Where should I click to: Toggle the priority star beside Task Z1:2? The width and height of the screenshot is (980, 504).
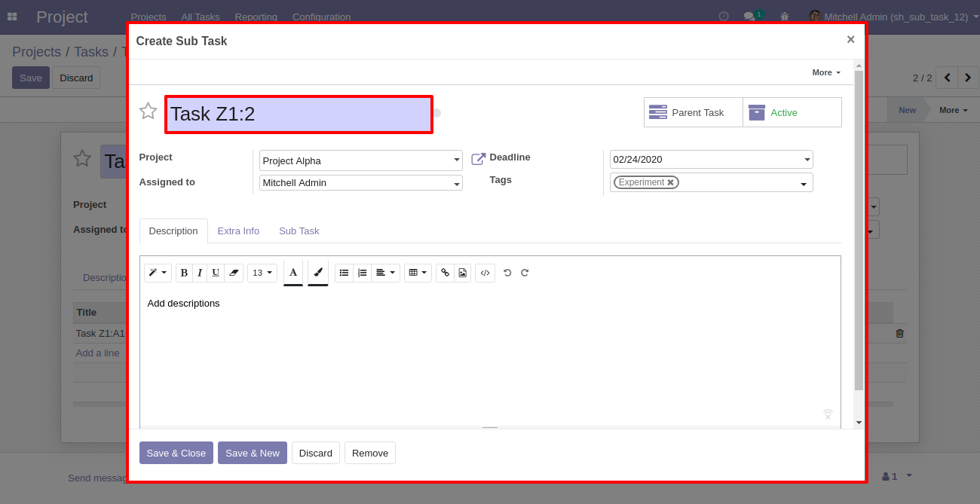[148, 111]
